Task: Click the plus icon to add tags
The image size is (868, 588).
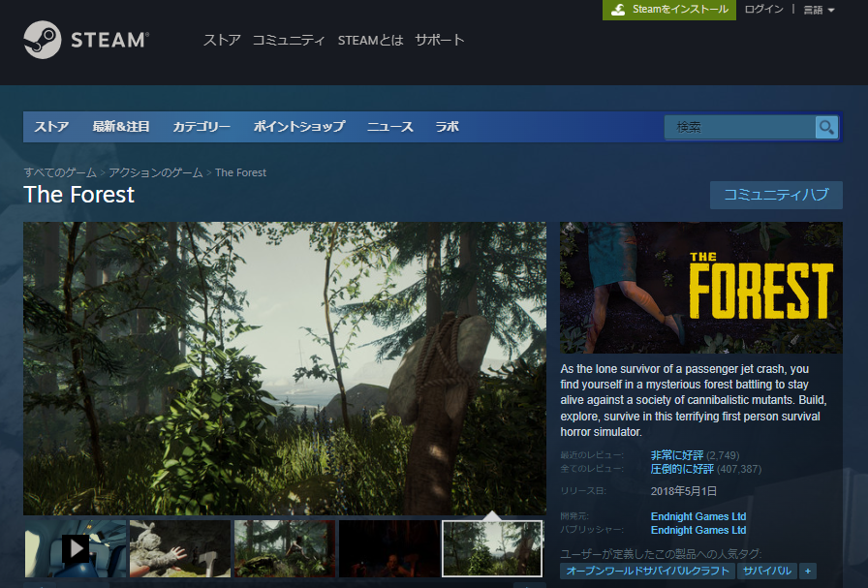Action: tap(808, 572)
